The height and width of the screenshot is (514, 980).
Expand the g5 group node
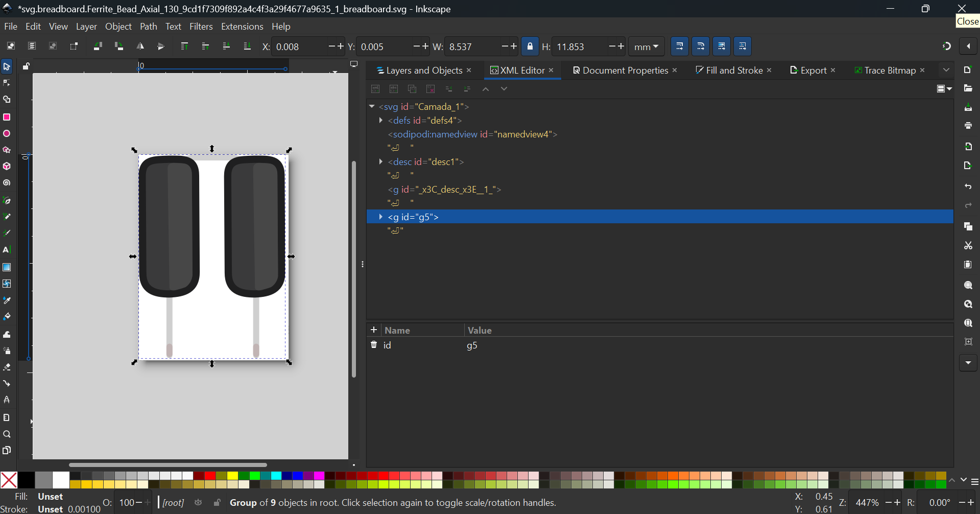click(x=381, y=217)
